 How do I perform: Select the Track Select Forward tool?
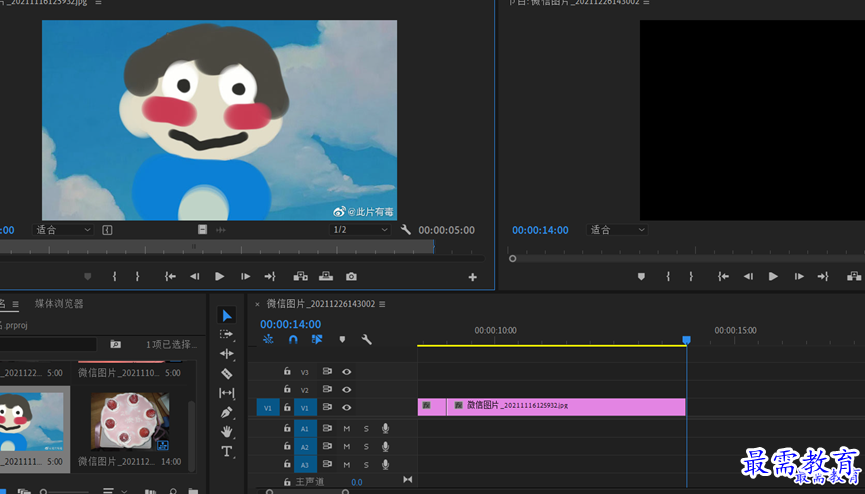(x=226, y=334)
